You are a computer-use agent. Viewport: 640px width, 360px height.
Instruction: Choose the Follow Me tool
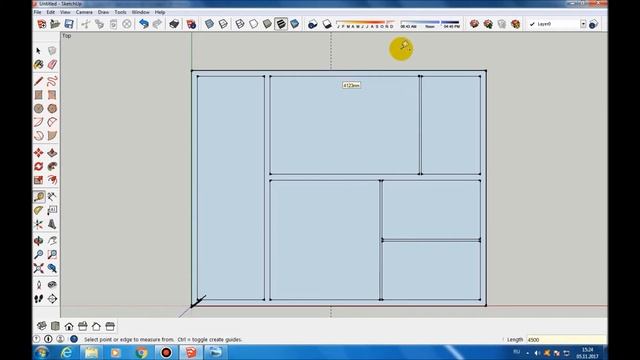point(52,166)
